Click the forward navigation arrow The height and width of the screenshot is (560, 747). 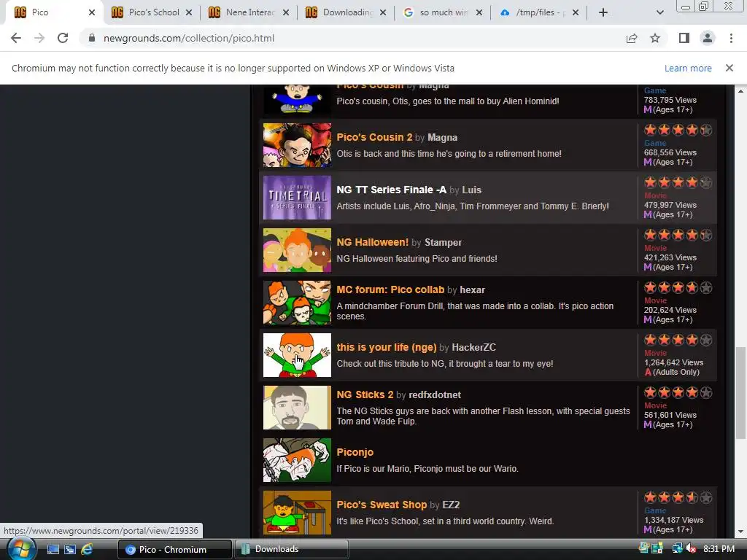(x=39, y=38)
